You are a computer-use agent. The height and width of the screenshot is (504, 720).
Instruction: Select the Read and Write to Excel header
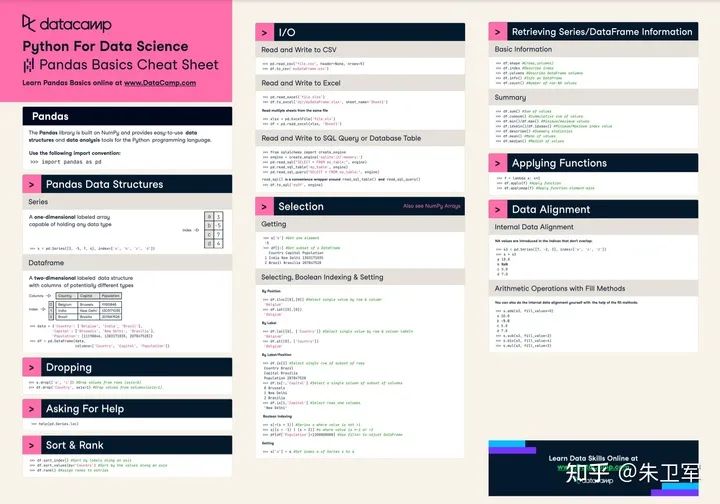pyautogui.click(x=360, y=83)
